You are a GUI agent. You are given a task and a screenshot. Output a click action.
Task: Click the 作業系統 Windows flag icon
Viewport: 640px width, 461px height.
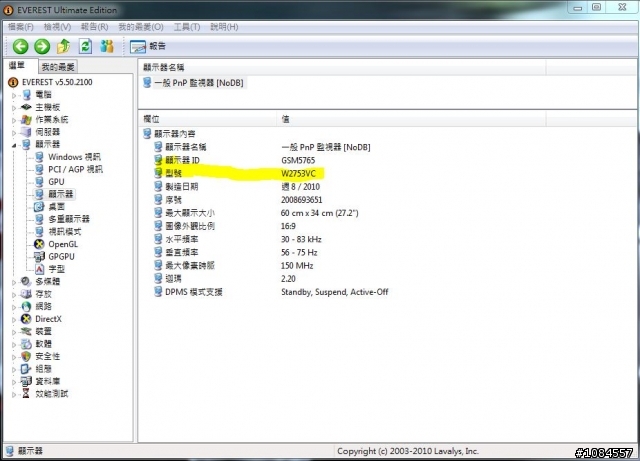[26, 120]
